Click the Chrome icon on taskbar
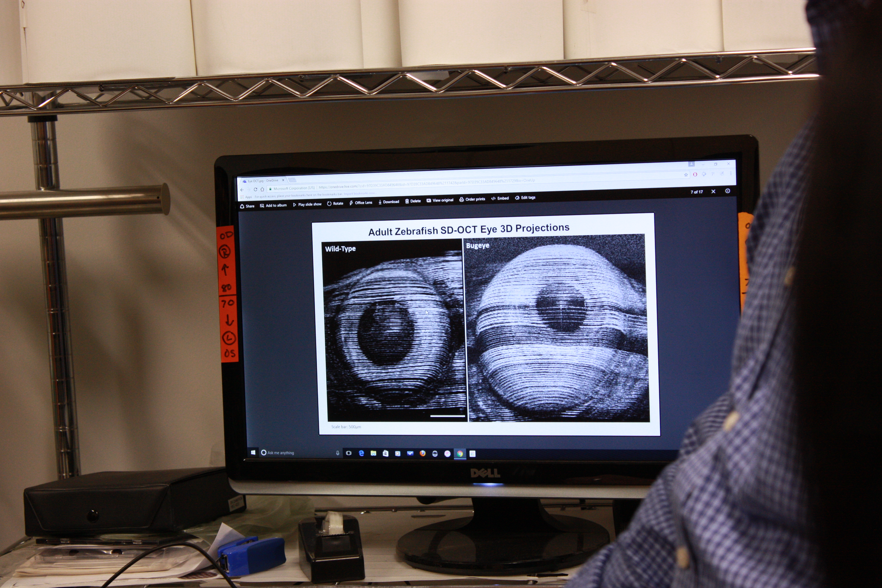882x588 pixels. (460, 454)
